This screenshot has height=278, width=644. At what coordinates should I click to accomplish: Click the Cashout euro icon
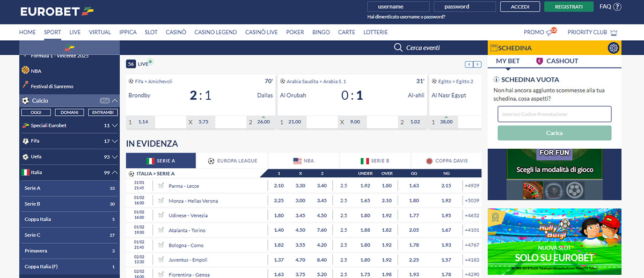(540, 61)
